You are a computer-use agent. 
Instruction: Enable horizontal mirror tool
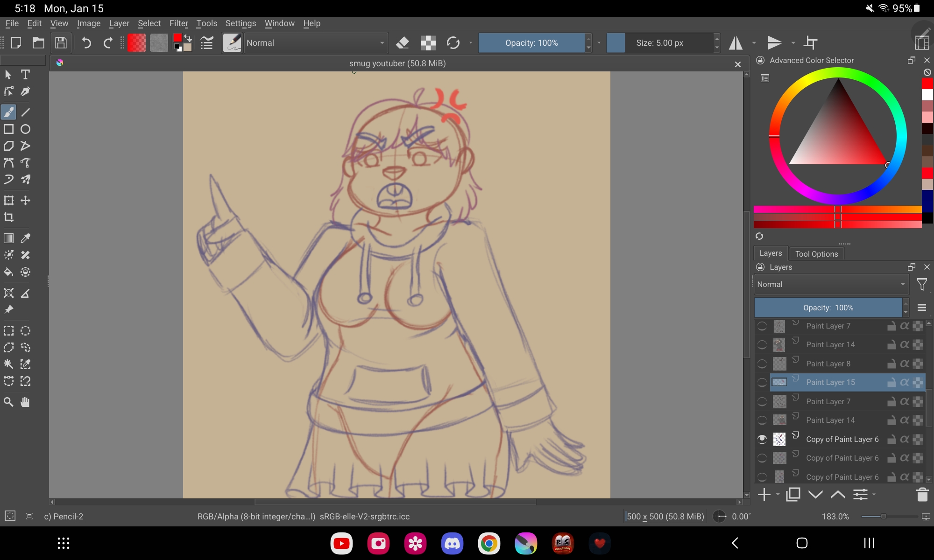click(x=736, y=43)
